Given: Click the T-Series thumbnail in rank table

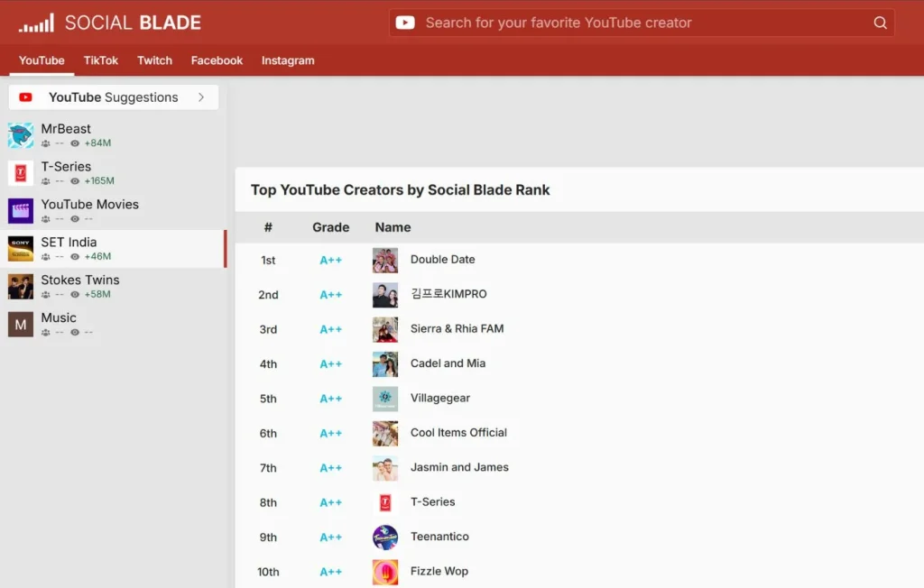Looking at the screenshot, I should pos(385,502).
